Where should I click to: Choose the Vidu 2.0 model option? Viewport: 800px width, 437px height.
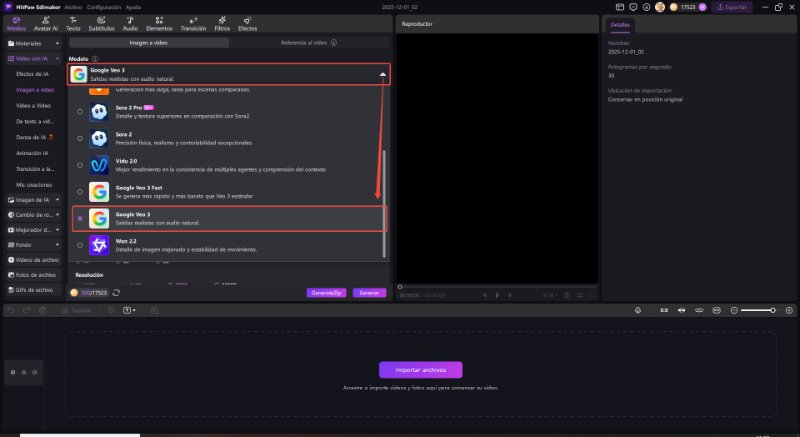tap(80, 165)
